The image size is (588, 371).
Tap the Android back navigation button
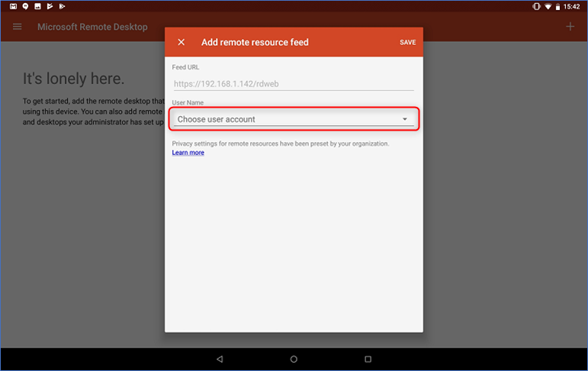click(220, 359)
